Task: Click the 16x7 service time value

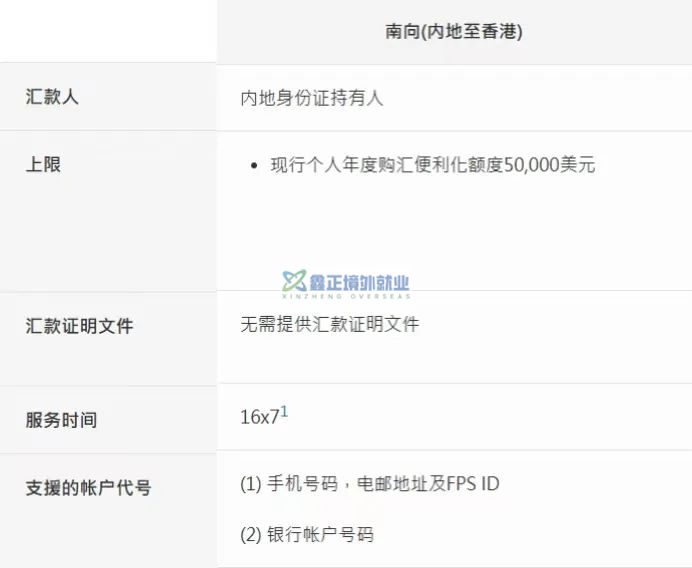Action: tap(260, 417)
